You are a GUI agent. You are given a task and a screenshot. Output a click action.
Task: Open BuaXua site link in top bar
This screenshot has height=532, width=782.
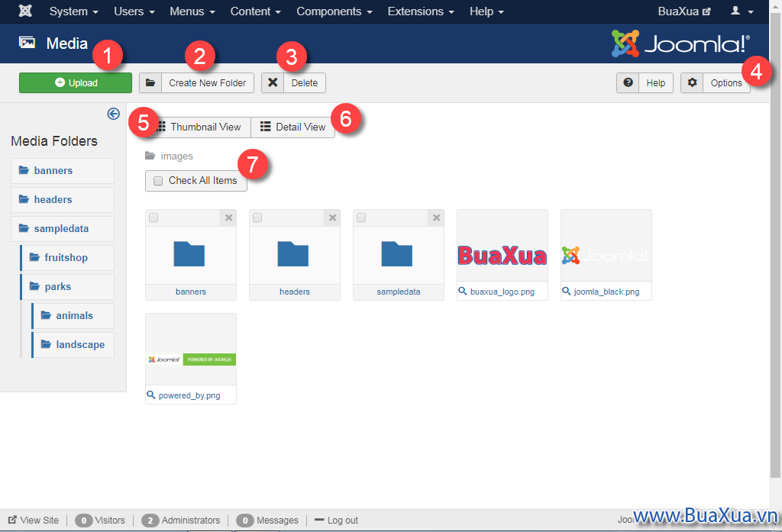tap(683, 11)
